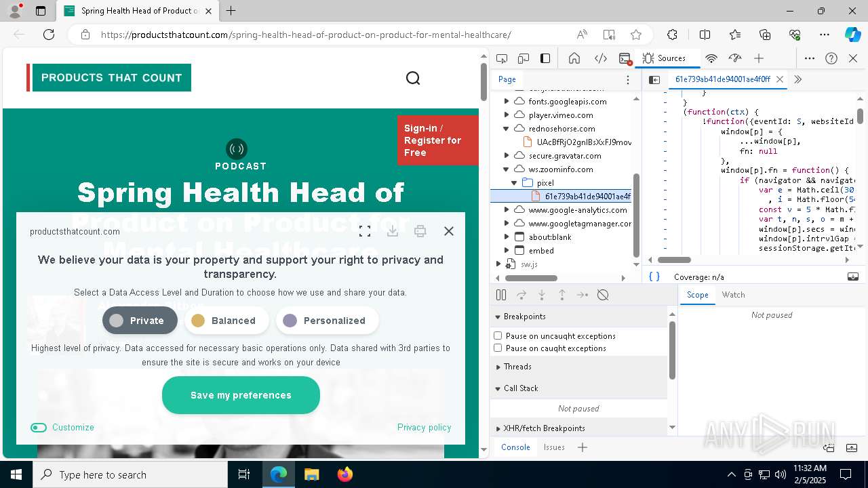868x488 pixels.
Task: Click Step into next function call
Action: tap(542, 295)
